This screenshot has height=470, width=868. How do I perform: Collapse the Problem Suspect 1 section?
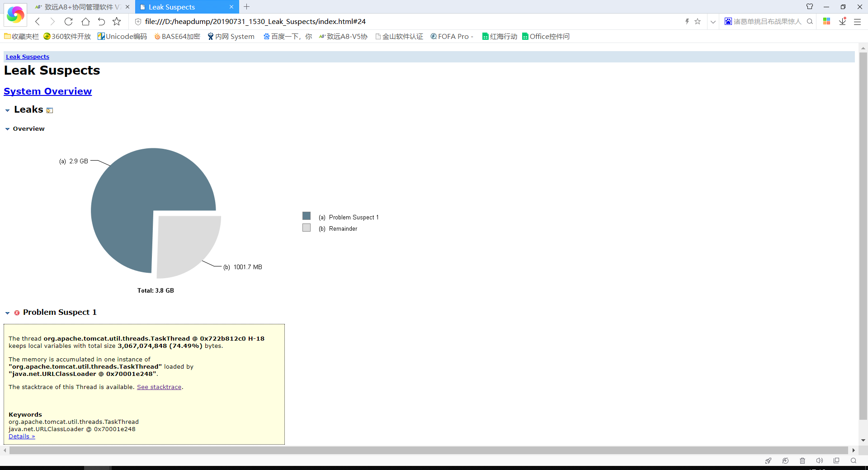[7, 313]
